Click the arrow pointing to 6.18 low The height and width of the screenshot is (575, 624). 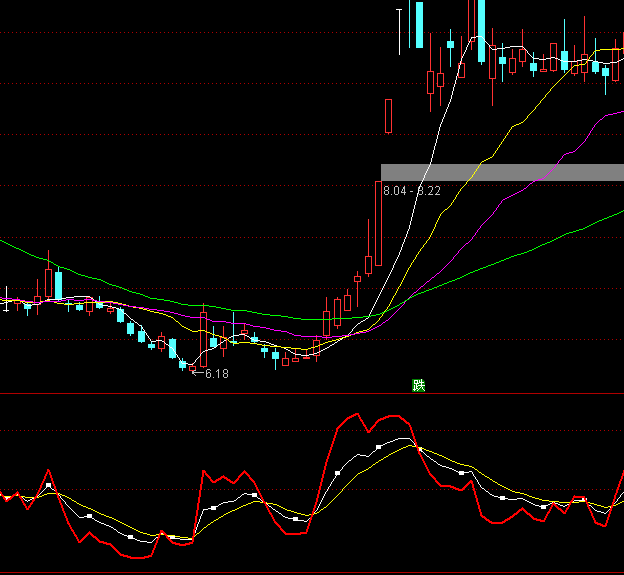[196, 373]
